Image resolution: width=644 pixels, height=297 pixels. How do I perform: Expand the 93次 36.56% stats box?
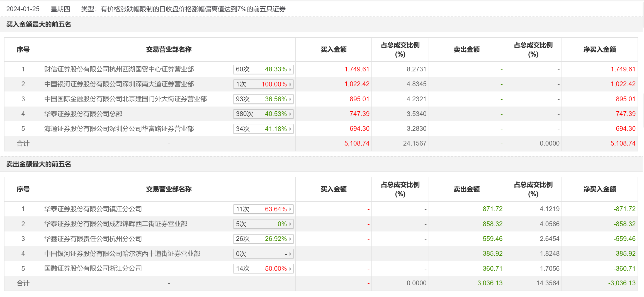[x=263, y=99]
